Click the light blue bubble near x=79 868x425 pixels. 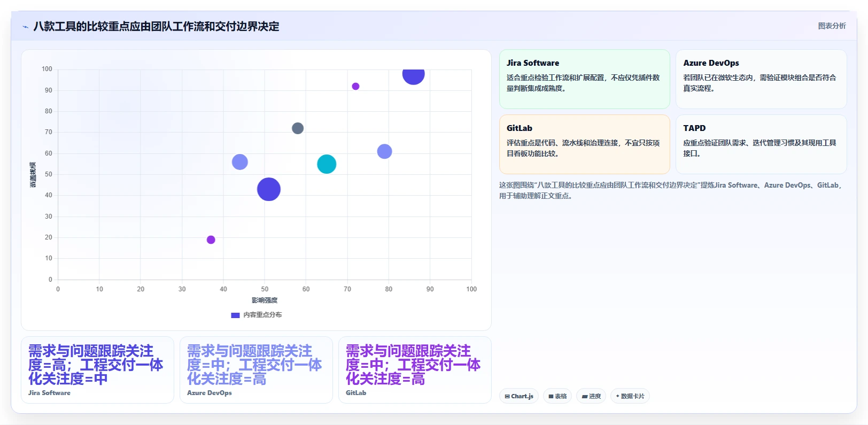click(384, 151)
